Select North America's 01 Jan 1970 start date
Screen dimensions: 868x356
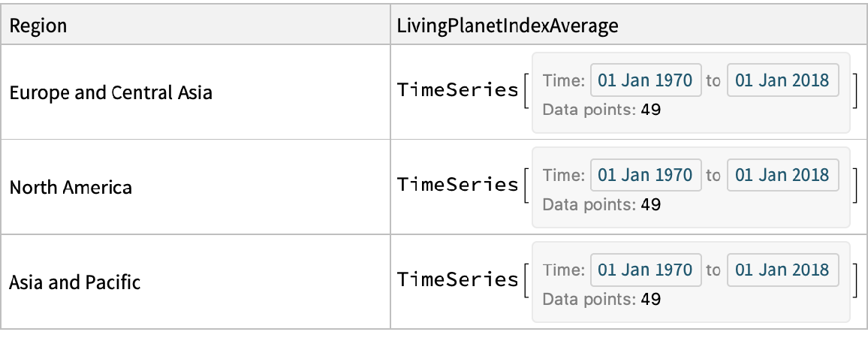click(x=646, y=175)
